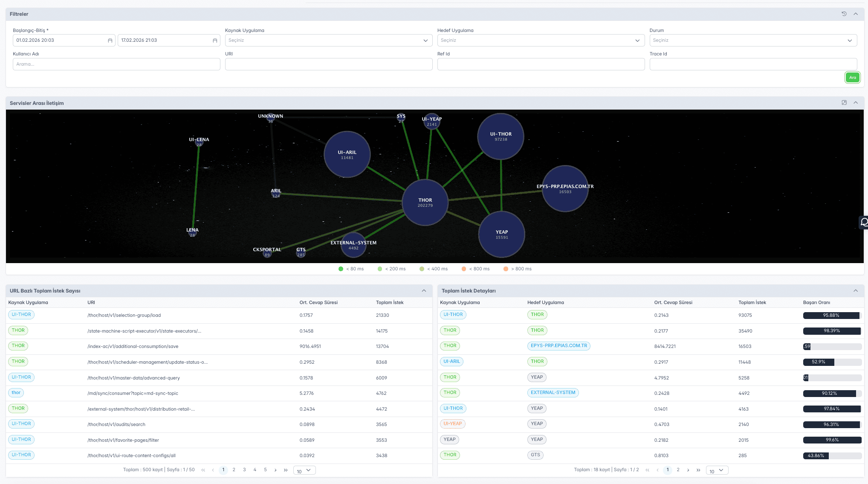
Task: Open fullscreen view of Servisler Arası İletişim
Action: tap(844, 103)
